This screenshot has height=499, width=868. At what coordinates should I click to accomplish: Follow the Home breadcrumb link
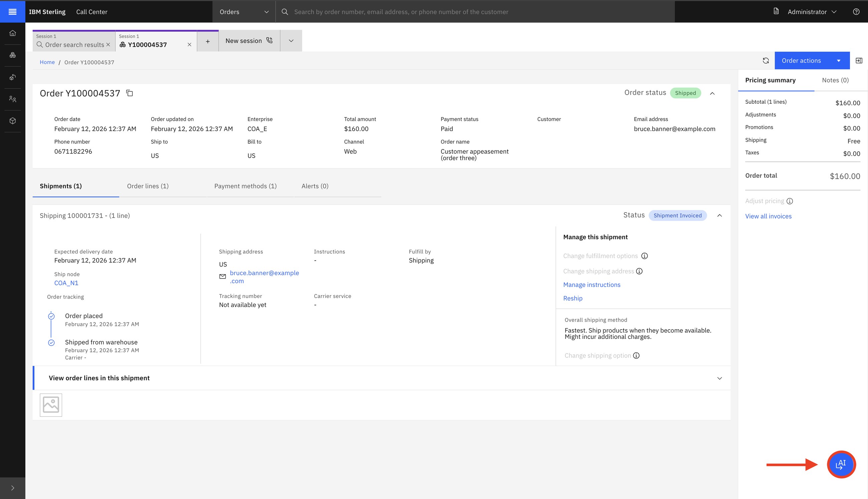[x=47, y=62]
